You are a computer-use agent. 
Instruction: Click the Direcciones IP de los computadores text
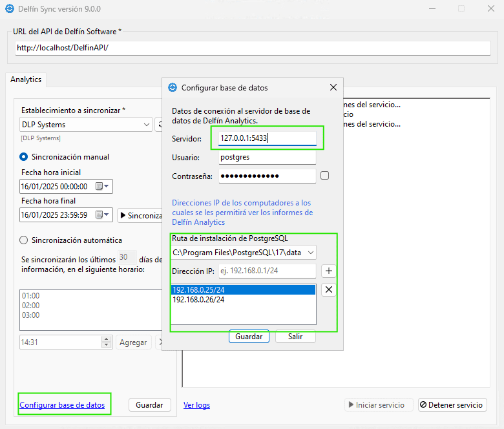pyautogui.click(x=242, y=213)
